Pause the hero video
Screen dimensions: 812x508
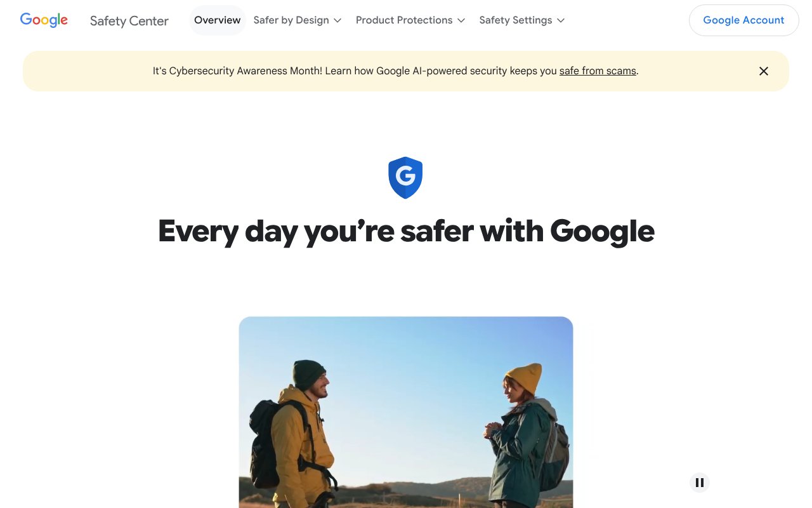click(x=700, y=483)
